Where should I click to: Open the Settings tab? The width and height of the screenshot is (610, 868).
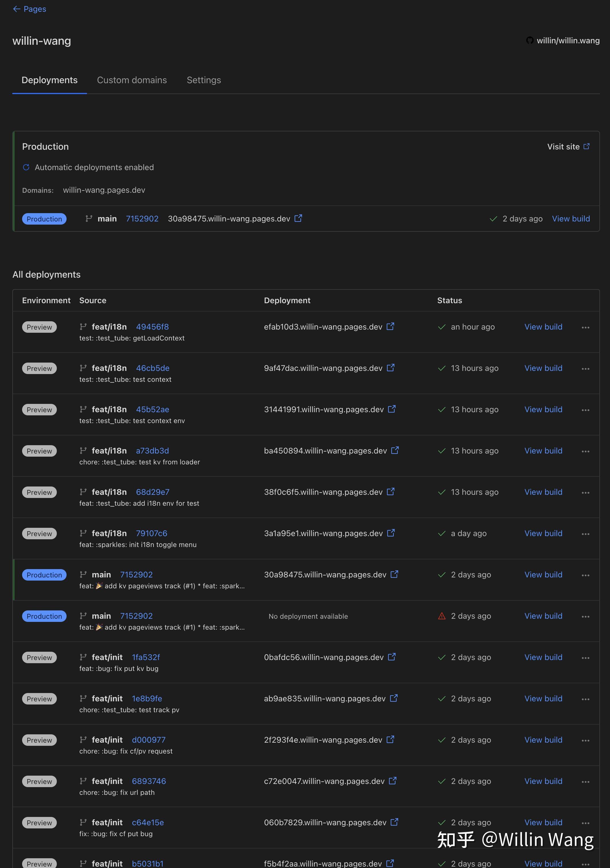pos(203,80)
